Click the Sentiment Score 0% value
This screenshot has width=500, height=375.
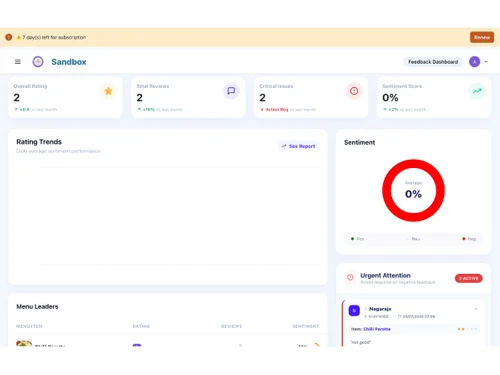[390, 98]
